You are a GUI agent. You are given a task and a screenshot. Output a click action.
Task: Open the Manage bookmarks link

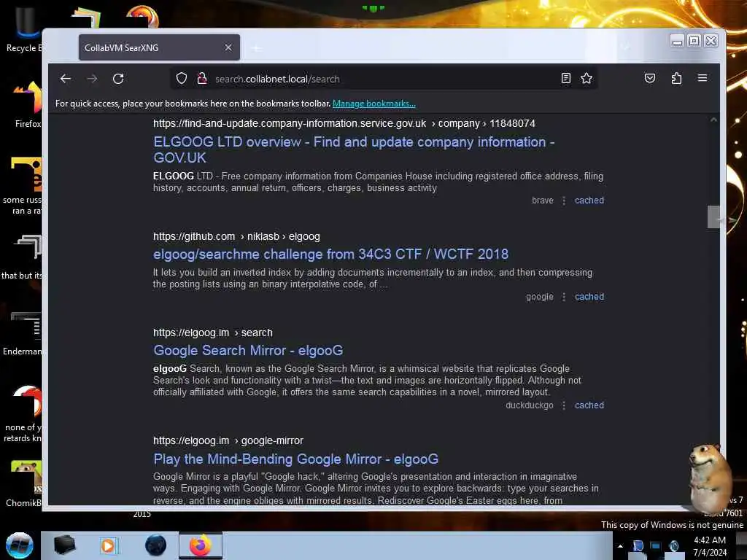coord(374,104)
